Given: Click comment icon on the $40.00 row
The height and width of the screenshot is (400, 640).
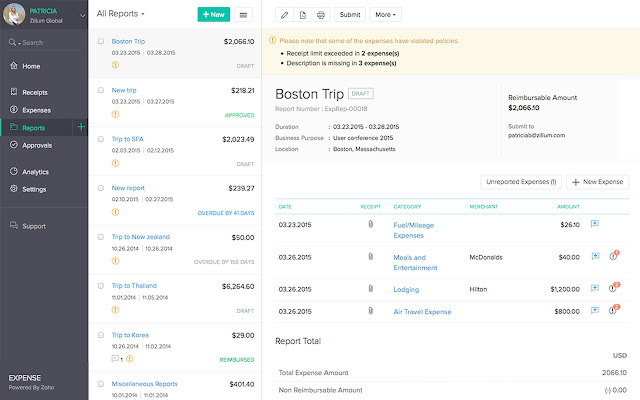Looking at the screenshot, I should point(595,256).
